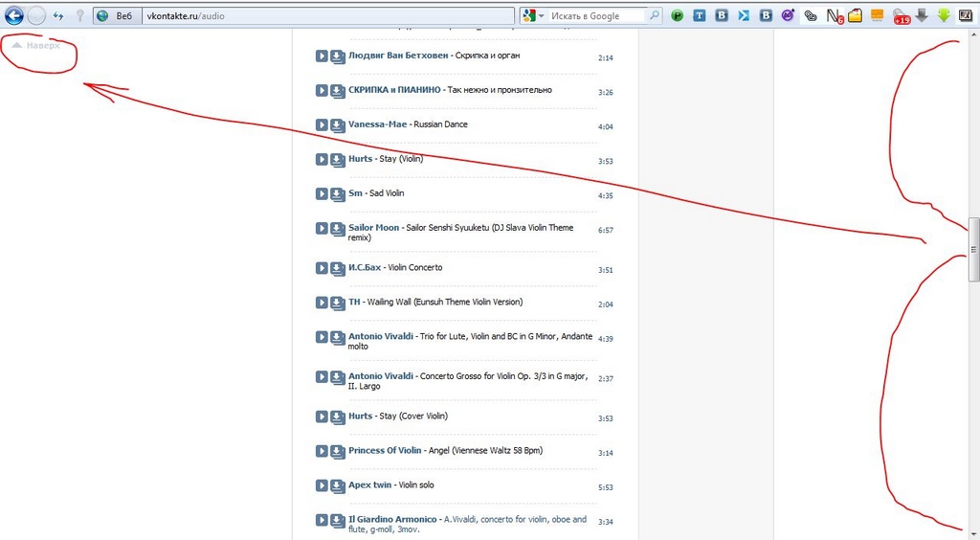Click the magnifier icon in Google search box
Screen dimensions: 980x540
click(x=655, y=15)
